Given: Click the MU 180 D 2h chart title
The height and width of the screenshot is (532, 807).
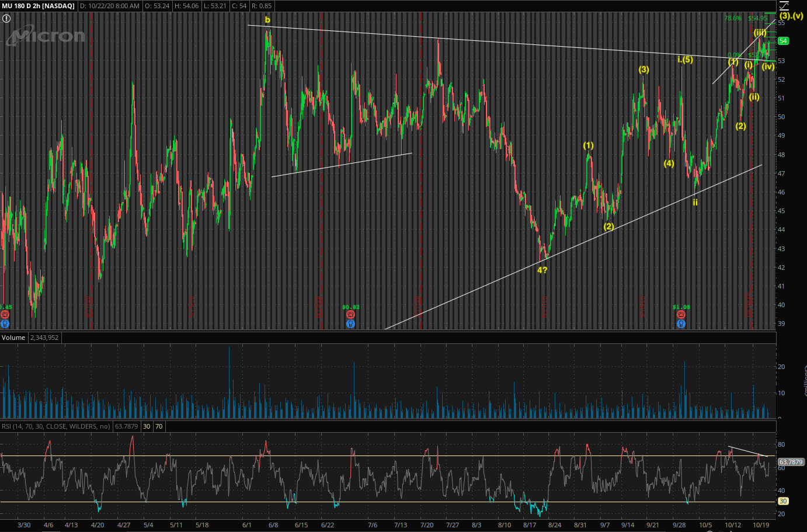Looking at the screenshot, I should point(38,6).
